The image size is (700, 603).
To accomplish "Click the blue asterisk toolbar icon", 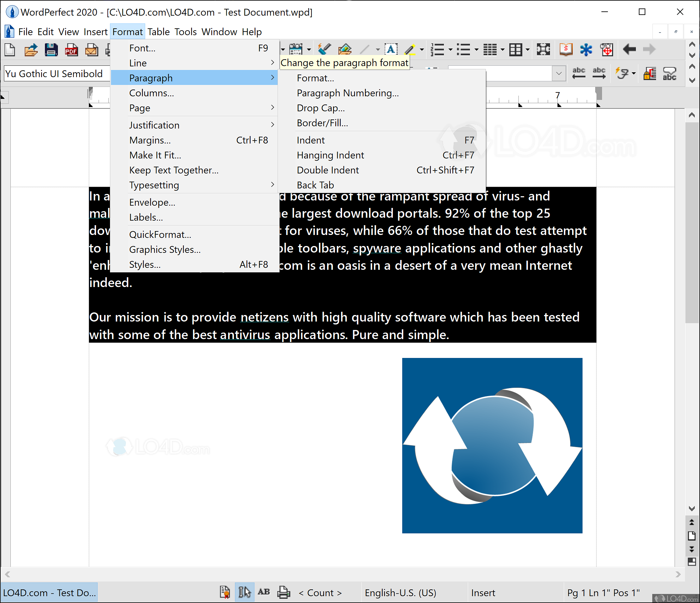I will pyautogui.click(x=586, y=50).
